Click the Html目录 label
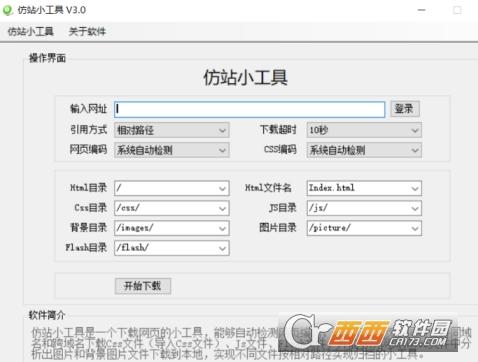This screenshot has width=478, height=362. pyautogui.click(x=88, y=188)
